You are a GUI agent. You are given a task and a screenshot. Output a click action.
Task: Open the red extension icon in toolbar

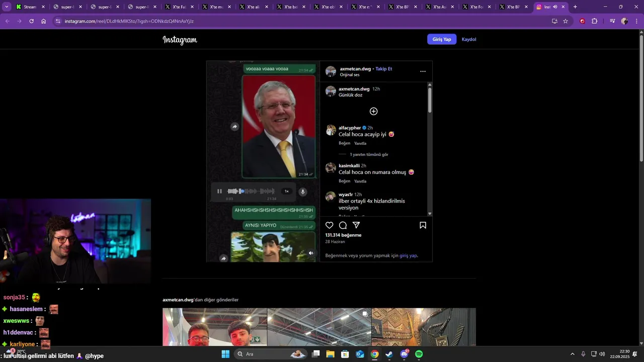point(583,21)
